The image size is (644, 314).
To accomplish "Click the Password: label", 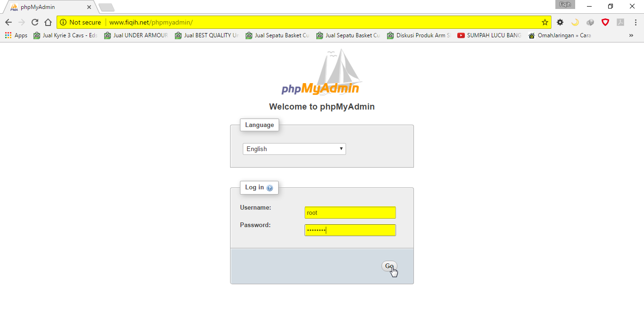I will click(256, 225).
